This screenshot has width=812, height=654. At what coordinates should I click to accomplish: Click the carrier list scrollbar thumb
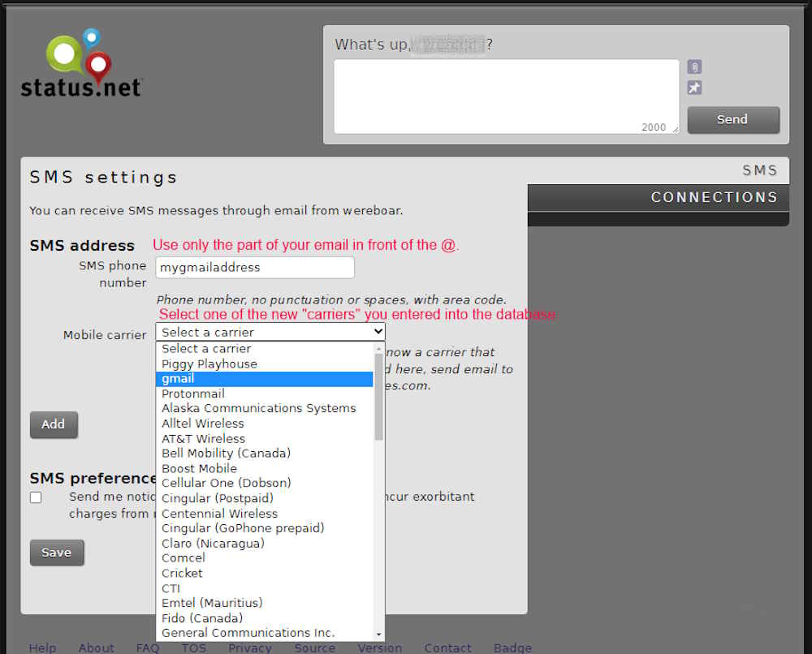[x=378, y=396]
